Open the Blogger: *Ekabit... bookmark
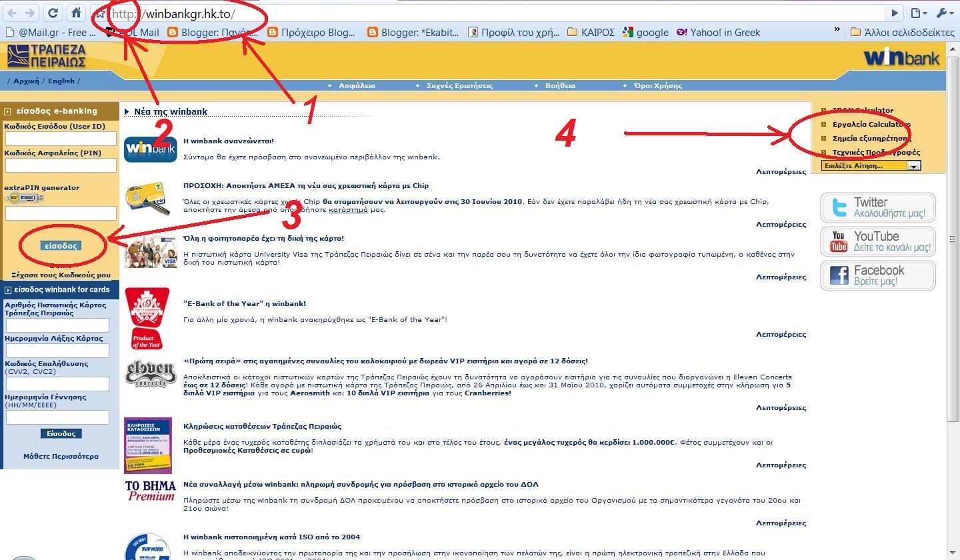 coord(413,32)
